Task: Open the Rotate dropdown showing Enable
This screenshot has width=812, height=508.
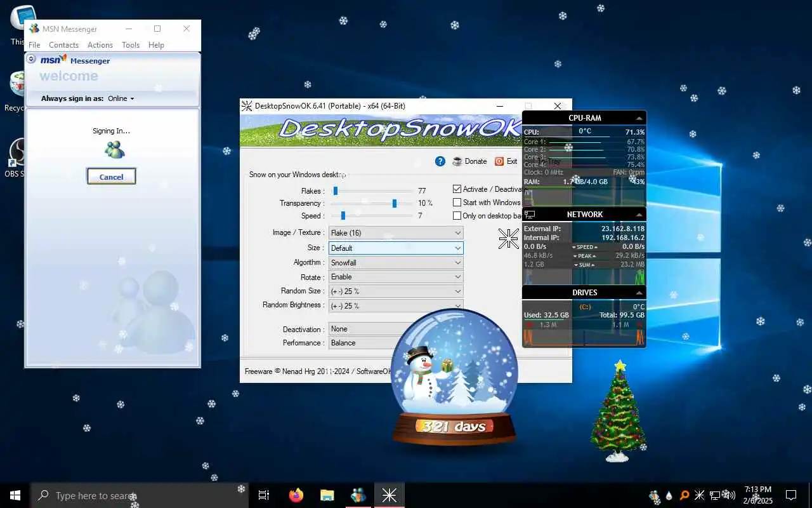Action: tap(396, 277)
